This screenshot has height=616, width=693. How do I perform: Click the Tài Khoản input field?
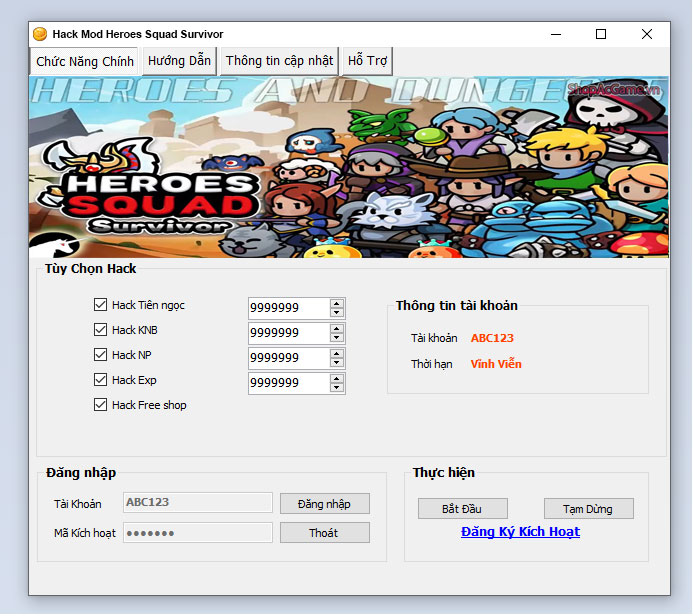(x=198, y=503)
